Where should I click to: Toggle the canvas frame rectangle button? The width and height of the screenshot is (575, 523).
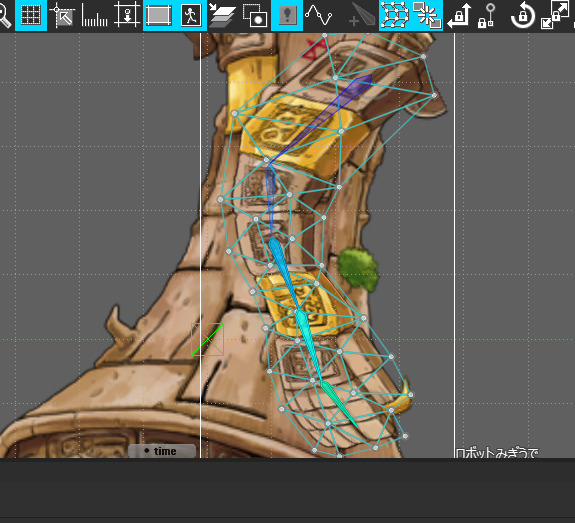click(159, 15)
